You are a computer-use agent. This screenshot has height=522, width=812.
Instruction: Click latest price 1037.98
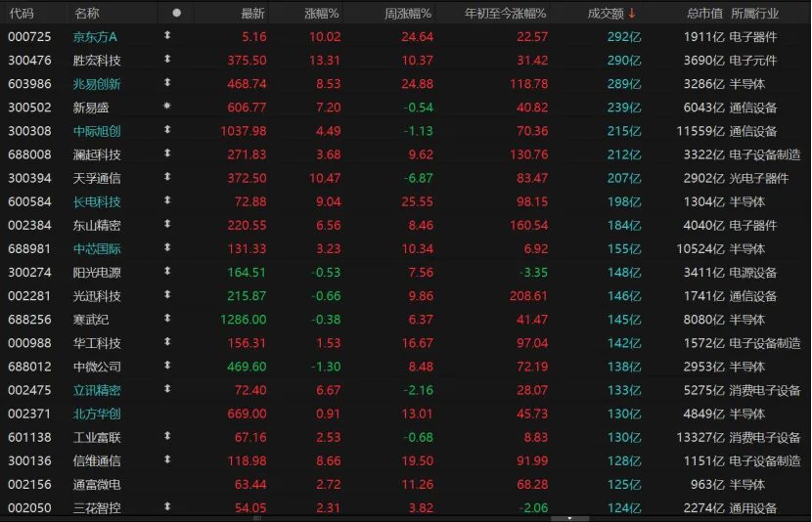244,131
